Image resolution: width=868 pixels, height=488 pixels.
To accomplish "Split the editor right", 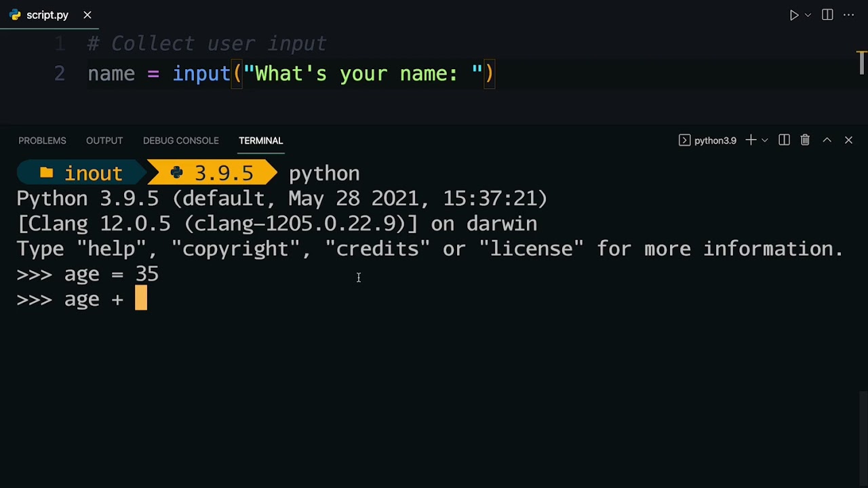I will 827,15.
